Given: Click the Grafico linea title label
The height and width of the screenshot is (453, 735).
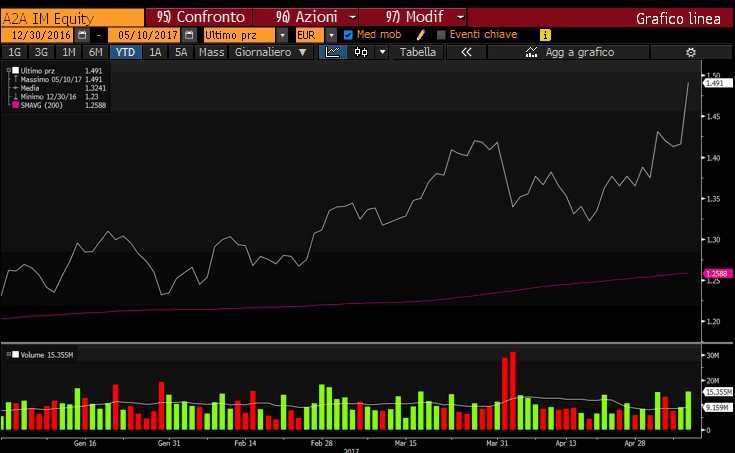Looking at the screenshot, I should pos(678,18).
